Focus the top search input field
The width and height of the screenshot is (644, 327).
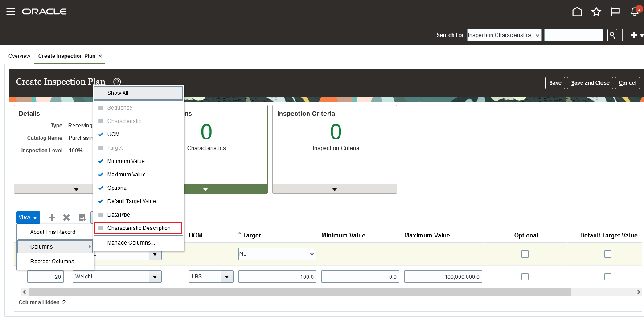[x=574, y=35]
